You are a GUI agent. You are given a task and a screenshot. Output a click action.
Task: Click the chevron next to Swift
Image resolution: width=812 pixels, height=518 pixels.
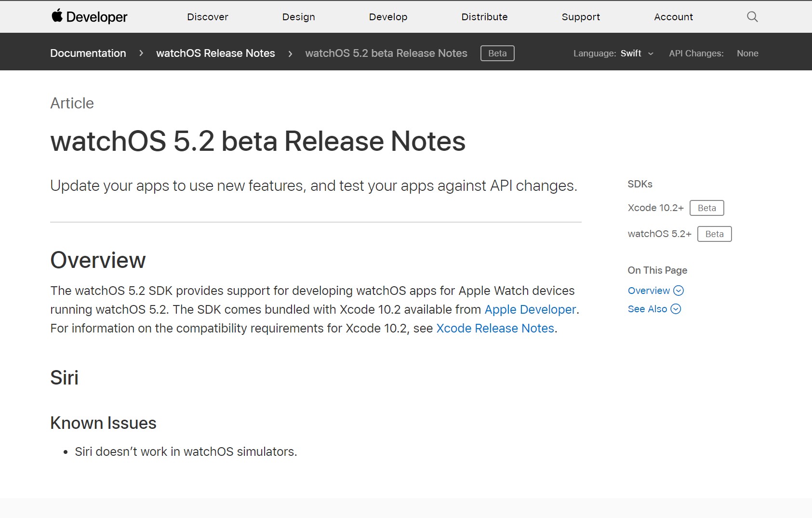pyautogui.click(x=651, y=54)
